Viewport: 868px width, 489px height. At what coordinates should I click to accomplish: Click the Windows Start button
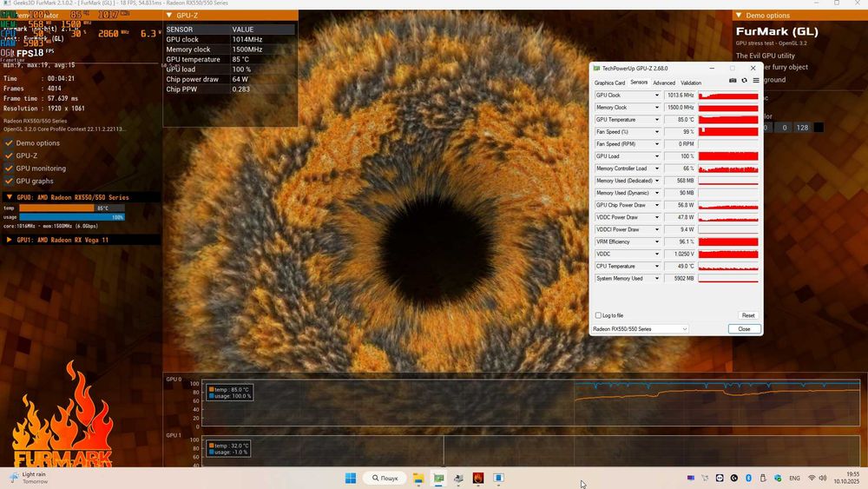[351, 478]
